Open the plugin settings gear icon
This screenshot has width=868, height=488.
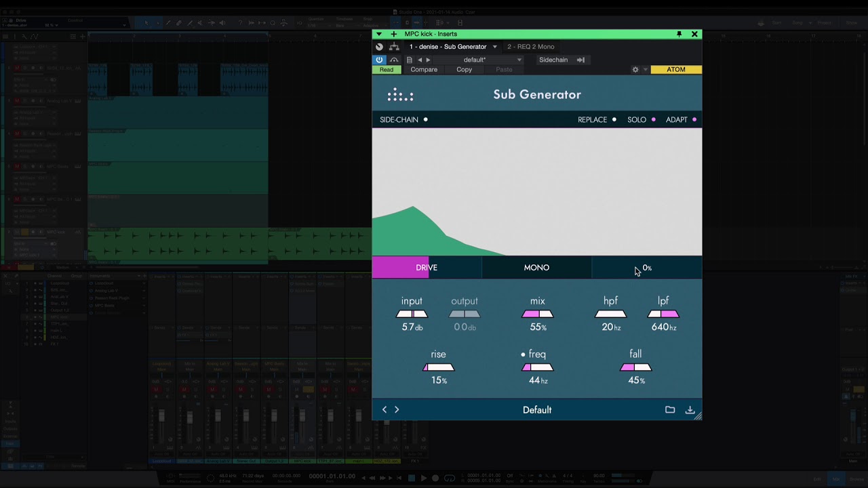635,70
